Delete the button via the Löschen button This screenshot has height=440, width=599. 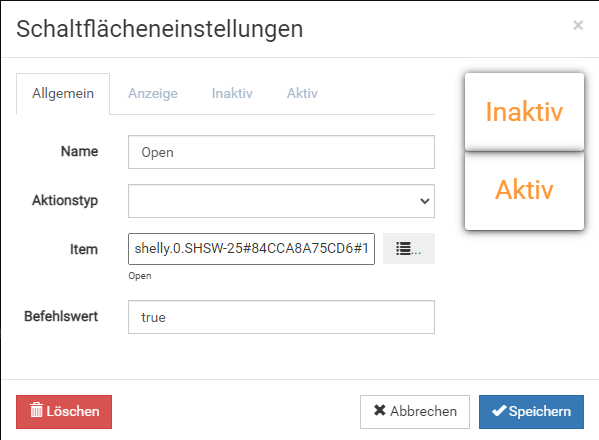pos(64,412)
